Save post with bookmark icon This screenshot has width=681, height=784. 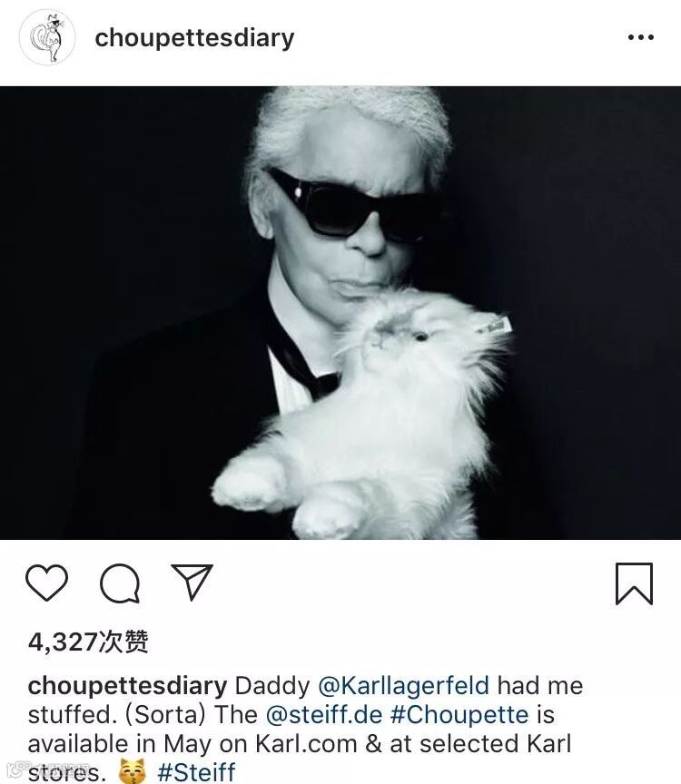pos(634,583)
